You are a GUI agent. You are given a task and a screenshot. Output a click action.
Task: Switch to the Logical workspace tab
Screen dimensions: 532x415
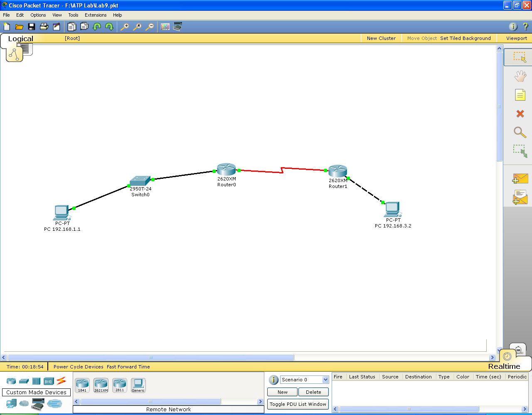21,39
